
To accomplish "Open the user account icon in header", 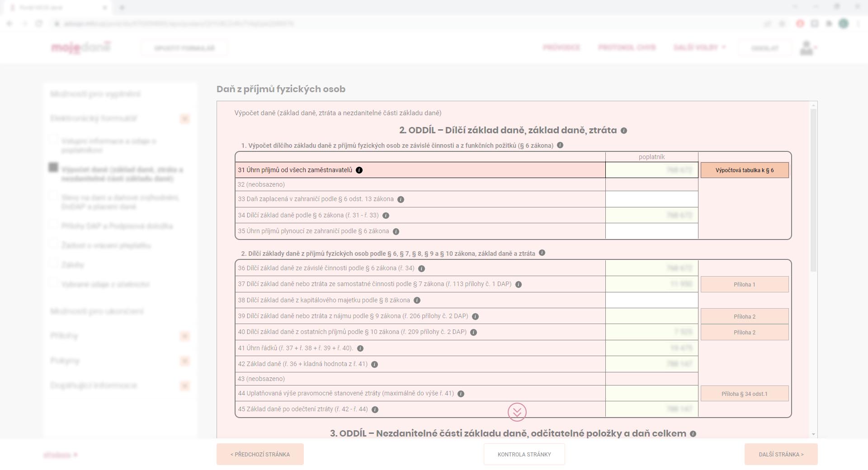I will pyautogui.click(x=807, y=48).
